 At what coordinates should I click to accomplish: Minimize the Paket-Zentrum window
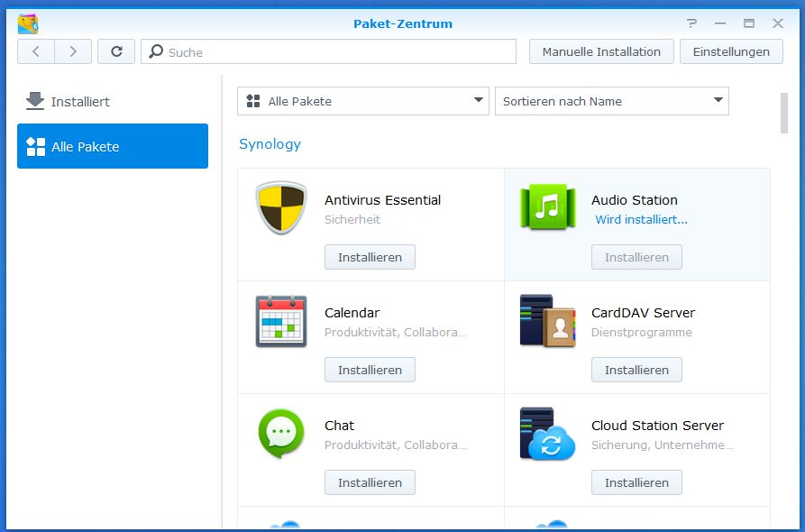720,23
